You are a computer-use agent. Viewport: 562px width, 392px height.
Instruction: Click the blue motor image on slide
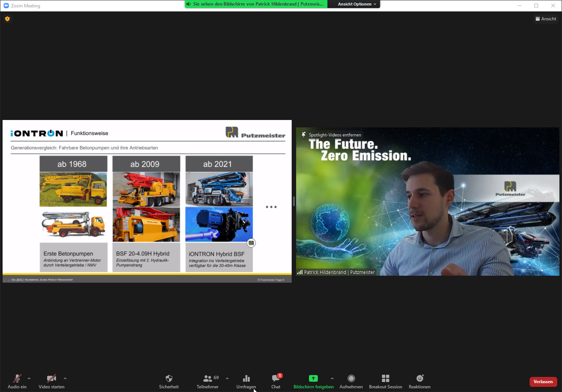tap(219, 224)
